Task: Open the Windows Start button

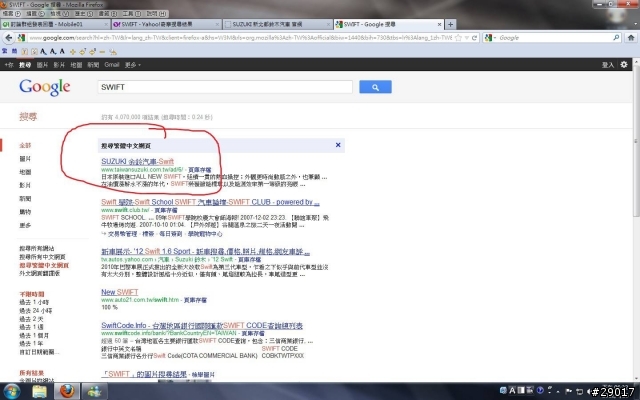Action: (11, 391)
